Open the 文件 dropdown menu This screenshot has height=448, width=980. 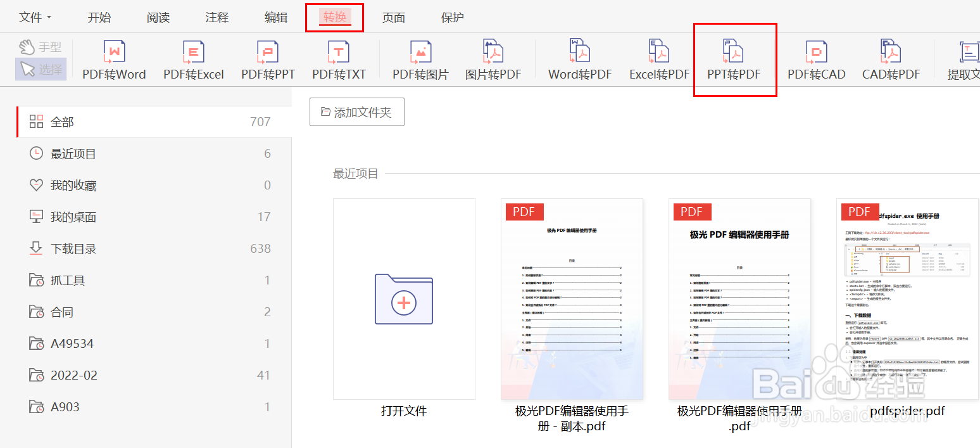(35, 17)
